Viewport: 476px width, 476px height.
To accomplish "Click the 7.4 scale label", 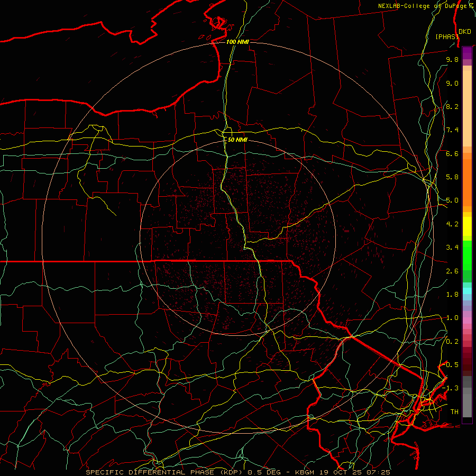I will [x=452, y=130].
